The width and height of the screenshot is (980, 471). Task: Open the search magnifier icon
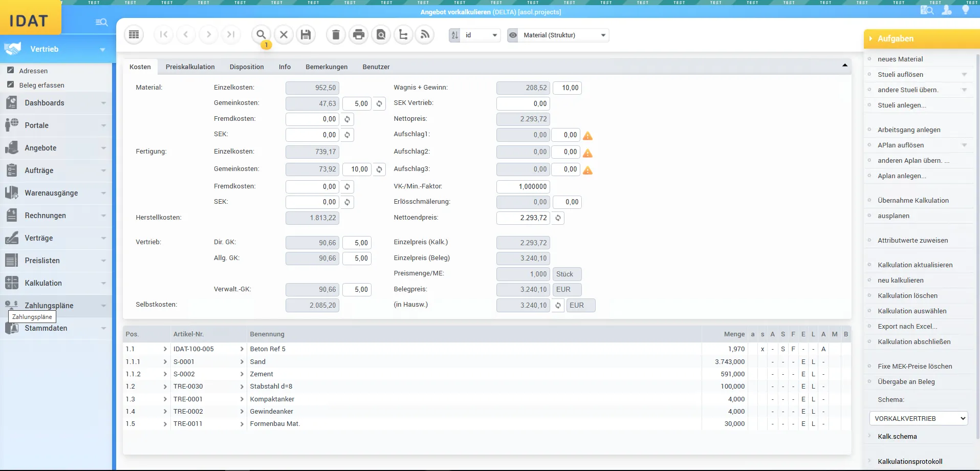[x=261, y=35]
